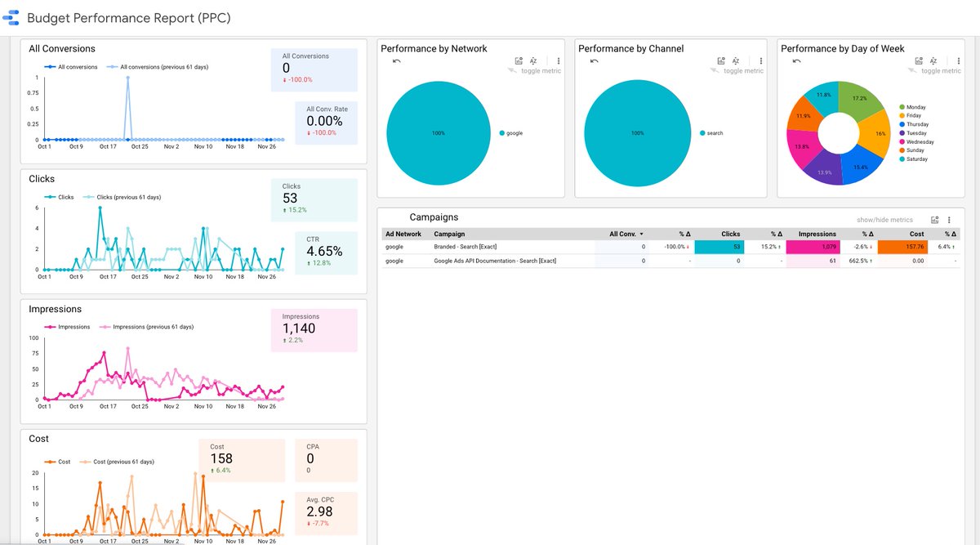Undo drill action in Performance by Channel chart
This screenshot has height=545, width=980.
pos(595,60)
